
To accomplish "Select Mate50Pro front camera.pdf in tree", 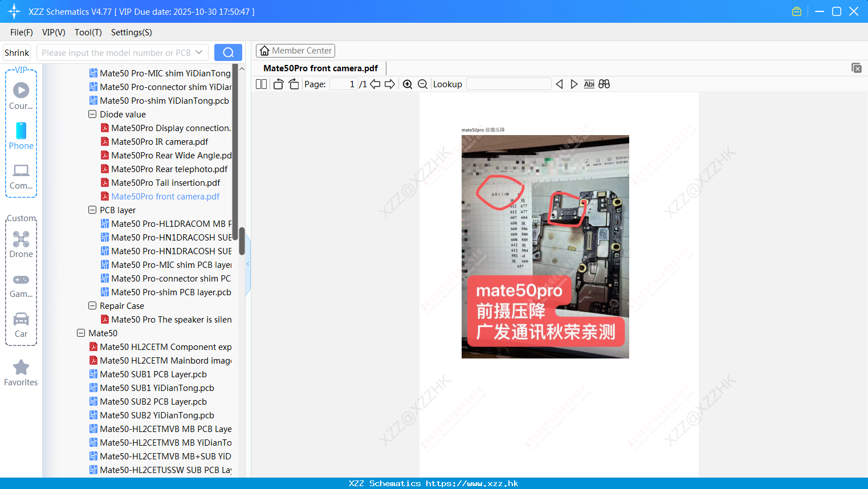I will pos(165,196).
